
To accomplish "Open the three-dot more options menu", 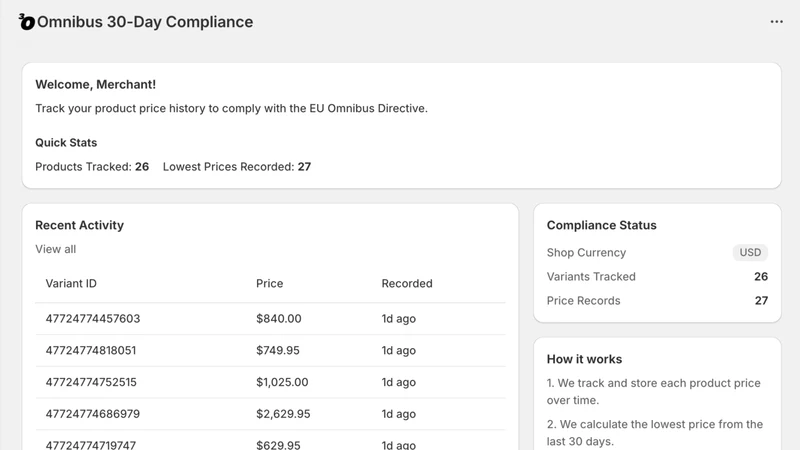I will click(777, 21).
